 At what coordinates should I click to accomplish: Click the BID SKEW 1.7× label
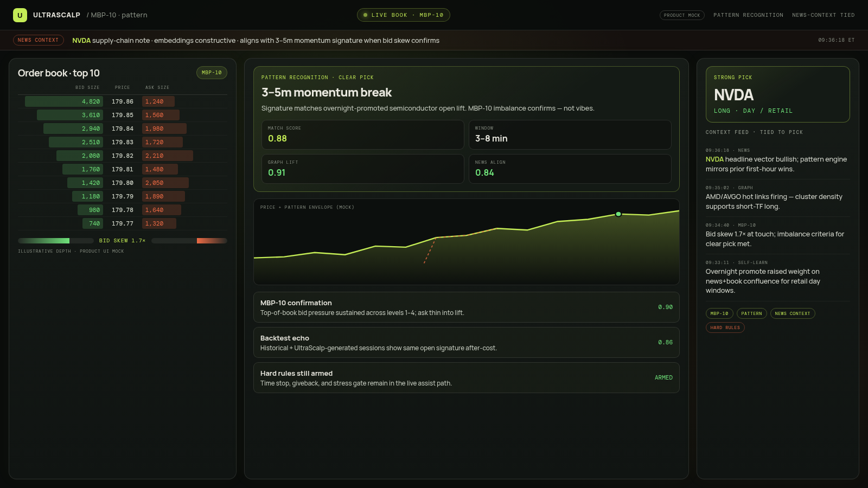pyautogui.click(x=123, y=241)
